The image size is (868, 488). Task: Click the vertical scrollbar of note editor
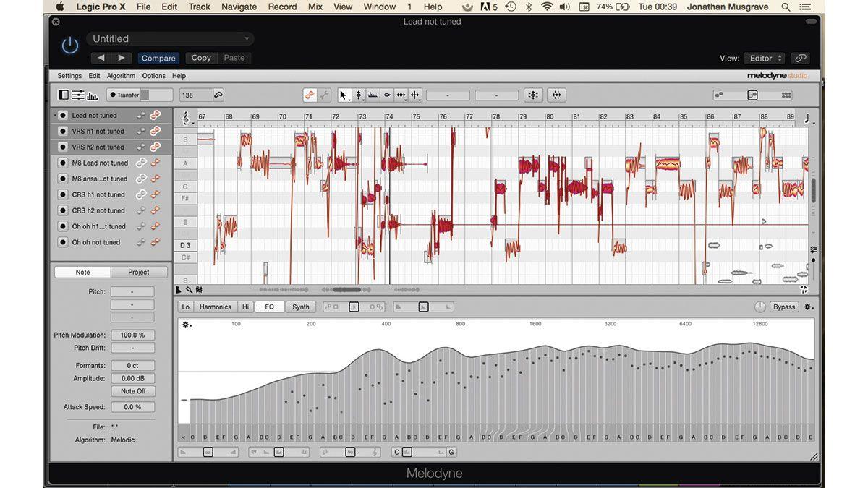pyautogui.click(x=813, y=191)
